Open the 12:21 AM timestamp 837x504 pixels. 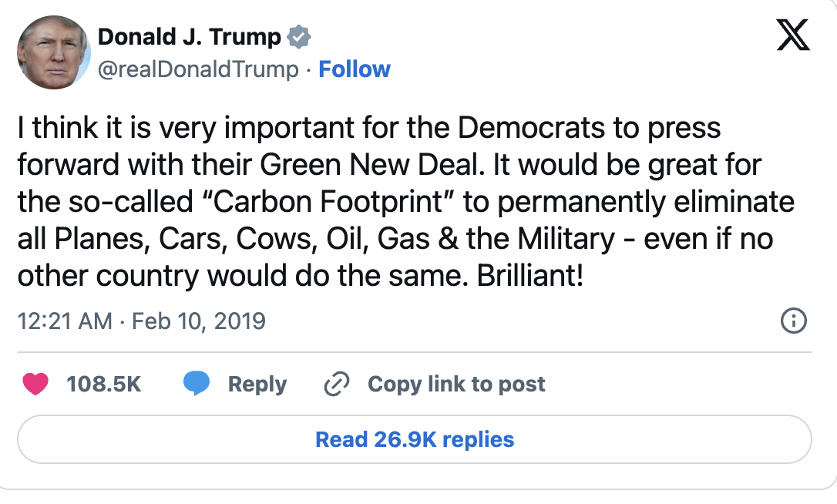[64, 321]
